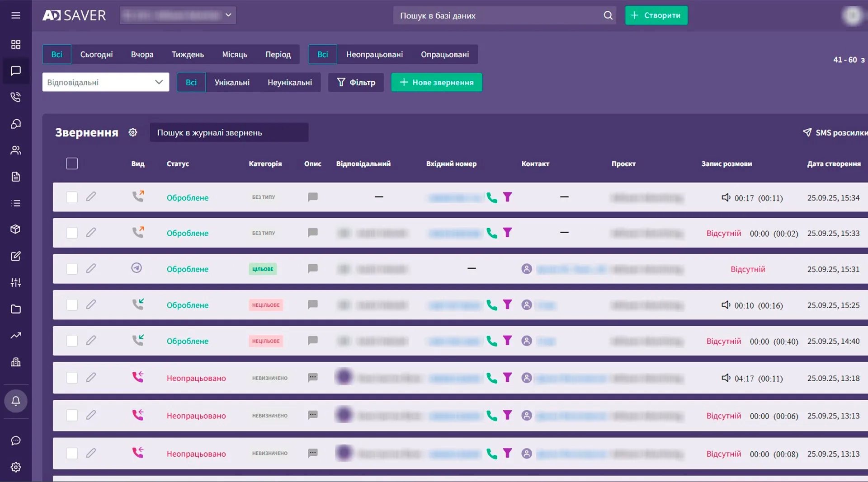Viewport: 868px width, 482px height.
Task: Click the Створити button
Action: click(x=656, y=15)
